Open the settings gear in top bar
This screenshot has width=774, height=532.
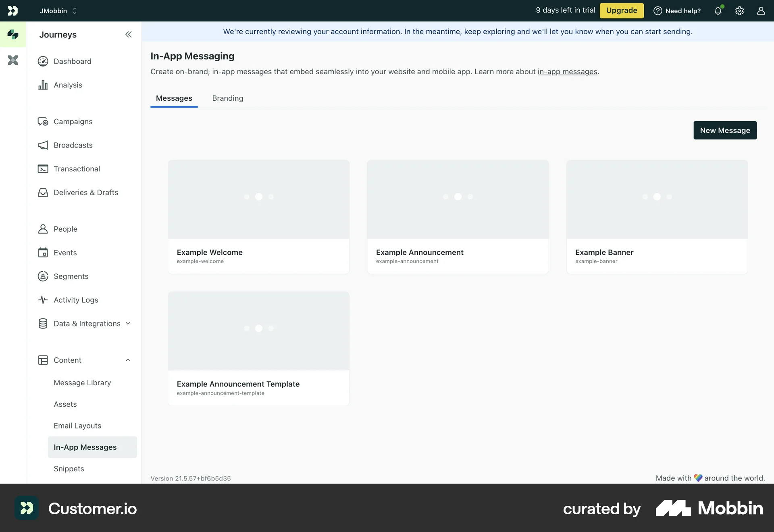[x=740, y=11]
